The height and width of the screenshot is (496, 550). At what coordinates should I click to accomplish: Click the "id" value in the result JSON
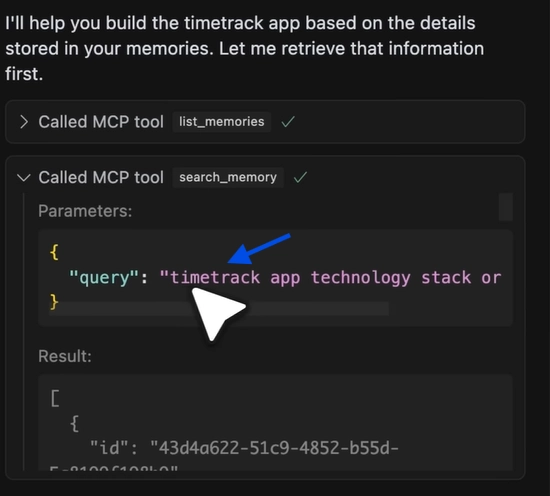(x=274, y=448)
